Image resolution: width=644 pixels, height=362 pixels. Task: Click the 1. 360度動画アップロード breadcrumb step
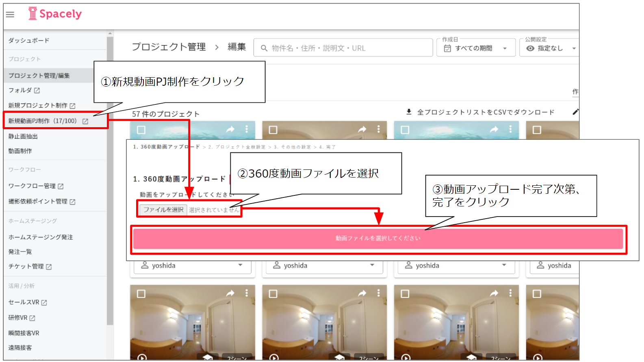tap(167, 147)
